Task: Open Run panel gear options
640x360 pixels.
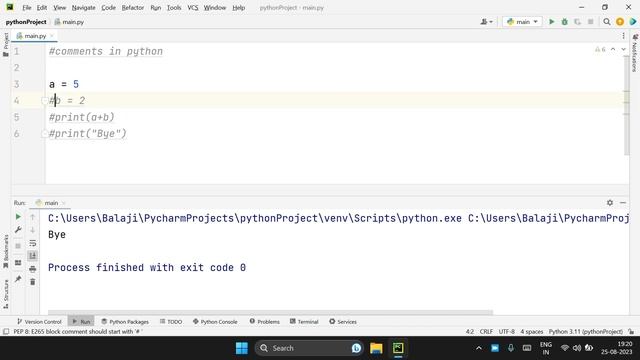Action: pyautogui.click(x=610, y=202)
